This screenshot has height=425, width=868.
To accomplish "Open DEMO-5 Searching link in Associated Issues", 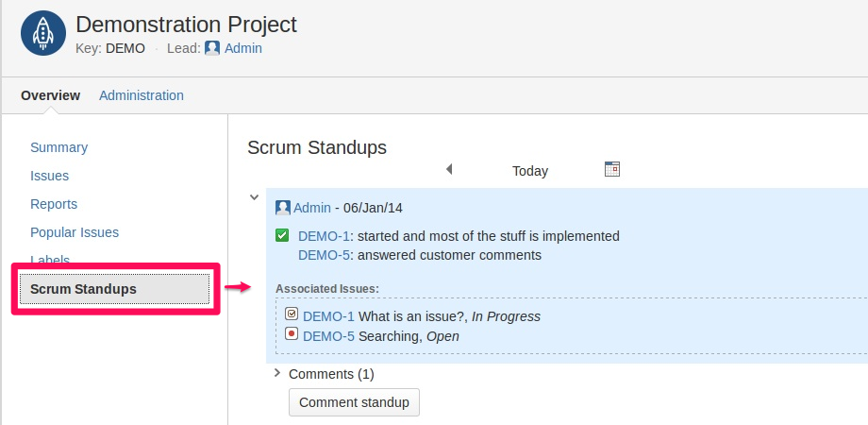I will point(329,336).
